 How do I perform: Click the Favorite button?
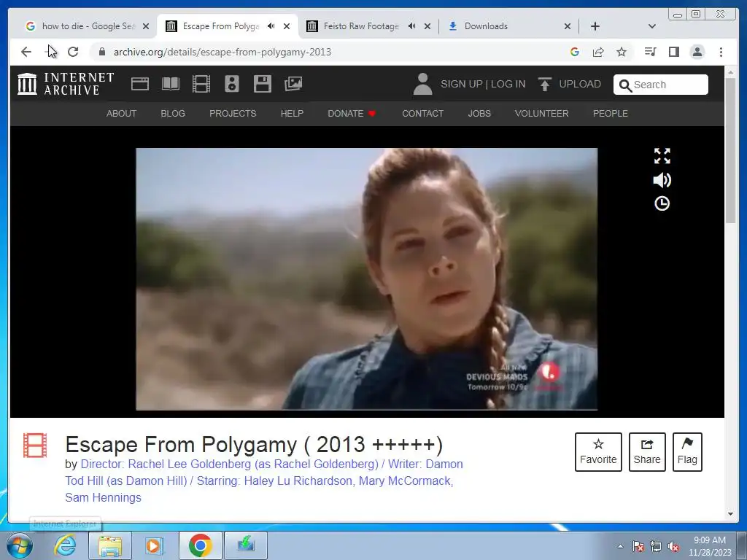click(598, 452)
